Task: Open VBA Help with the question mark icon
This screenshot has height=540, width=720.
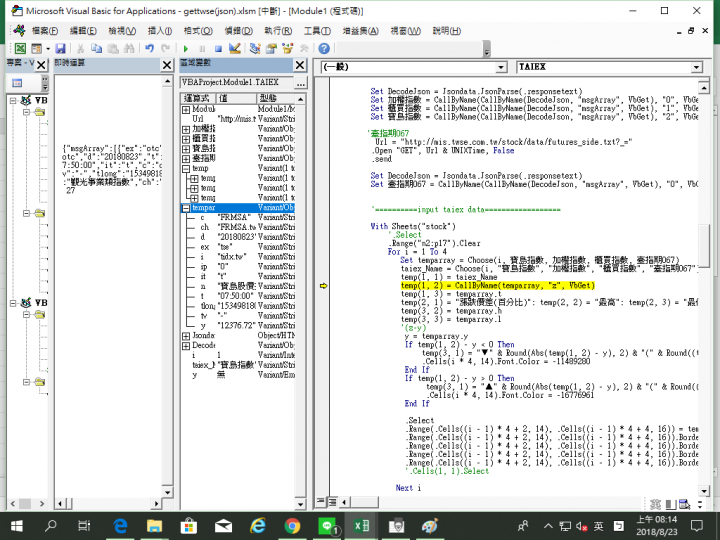Action: click(x=324, y=48)
